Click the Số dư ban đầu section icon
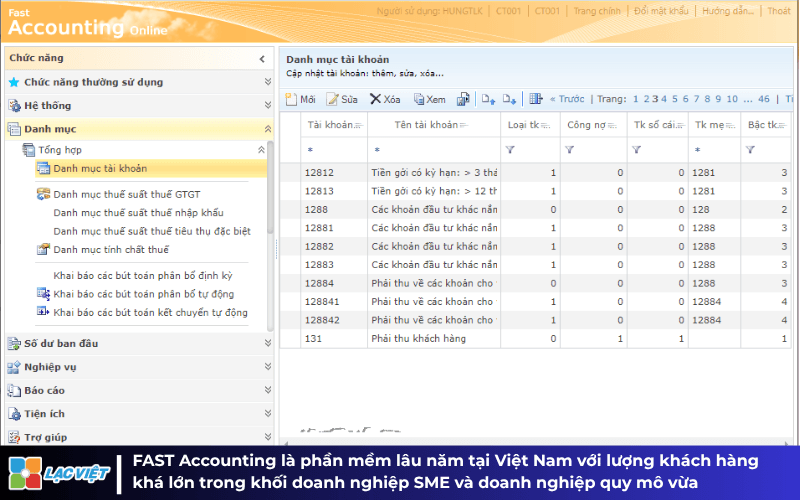 [x=14, y=343]
